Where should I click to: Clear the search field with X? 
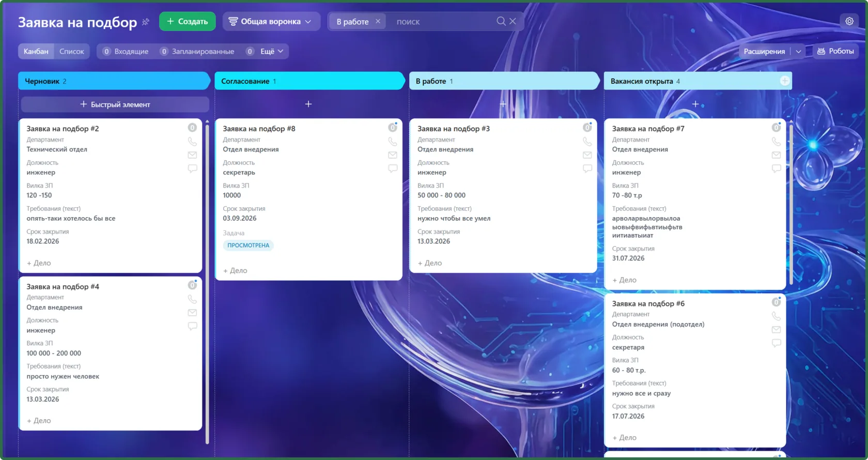(x=513, y=21)
